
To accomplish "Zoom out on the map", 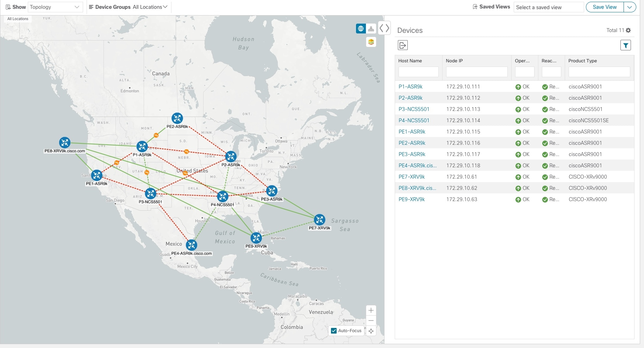I will (x=370, y=321).
